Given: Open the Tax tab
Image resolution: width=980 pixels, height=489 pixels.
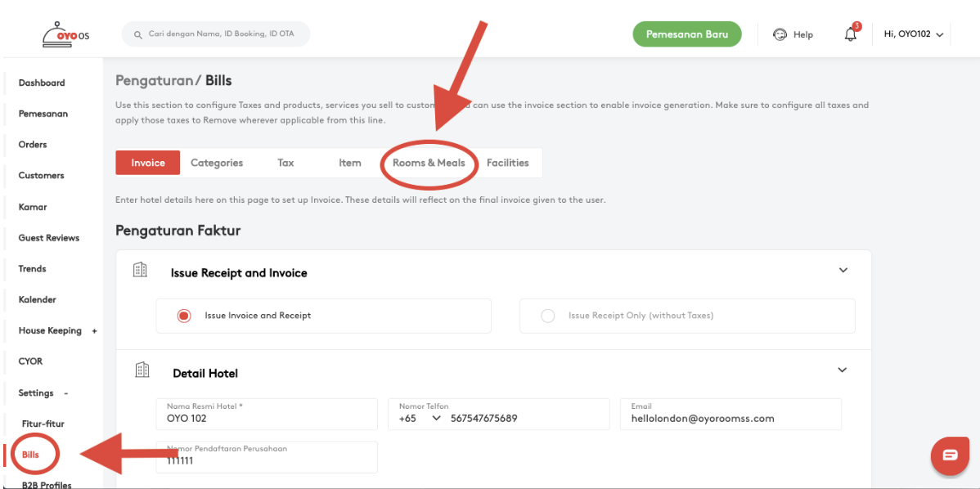Looking at the screenshot, I should coord(285,163).
